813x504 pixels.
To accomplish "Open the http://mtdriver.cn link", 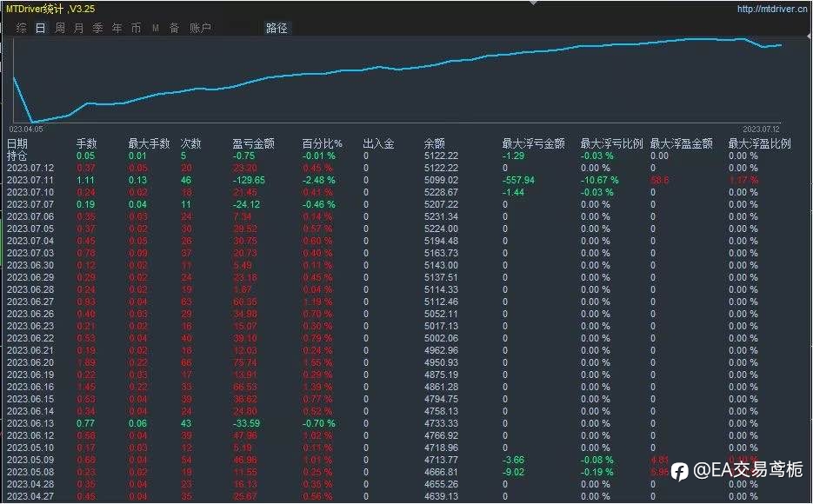I will coord(772,9).
